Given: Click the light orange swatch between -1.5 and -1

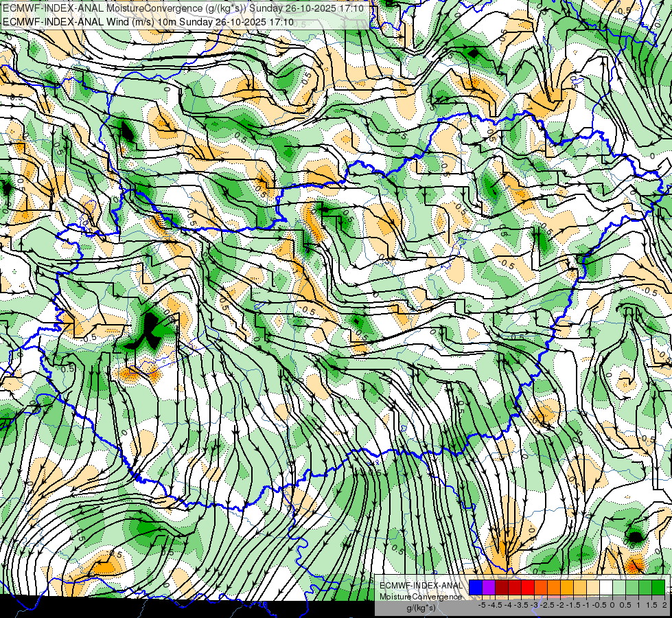Looking at the screenshot, I should tap(580, 588).
